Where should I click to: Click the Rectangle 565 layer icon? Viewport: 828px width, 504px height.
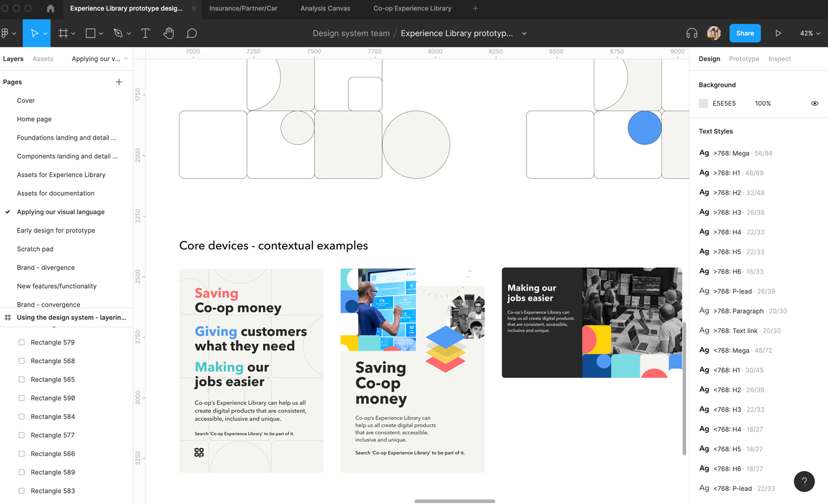(22, 379)
